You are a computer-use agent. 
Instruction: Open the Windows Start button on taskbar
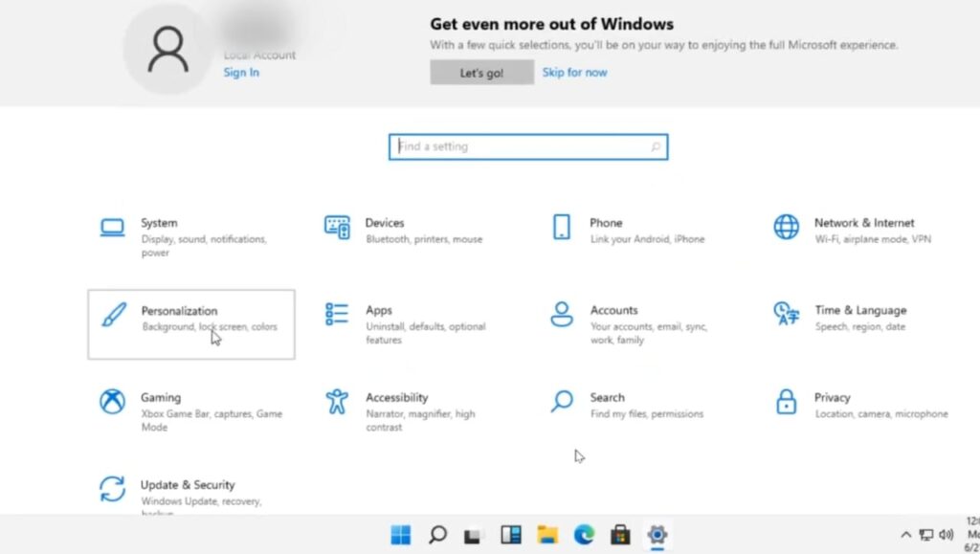pos(401,535)
